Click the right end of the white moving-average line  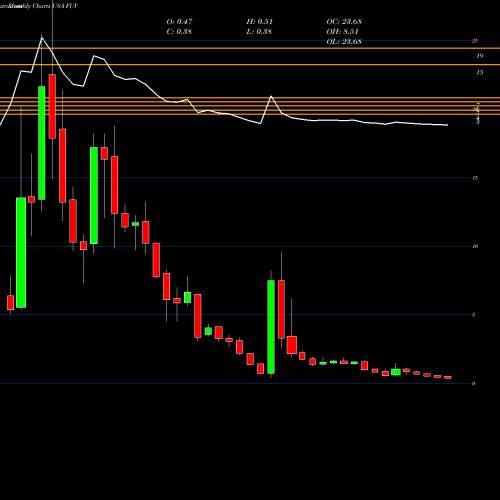(x=447, y=125)
